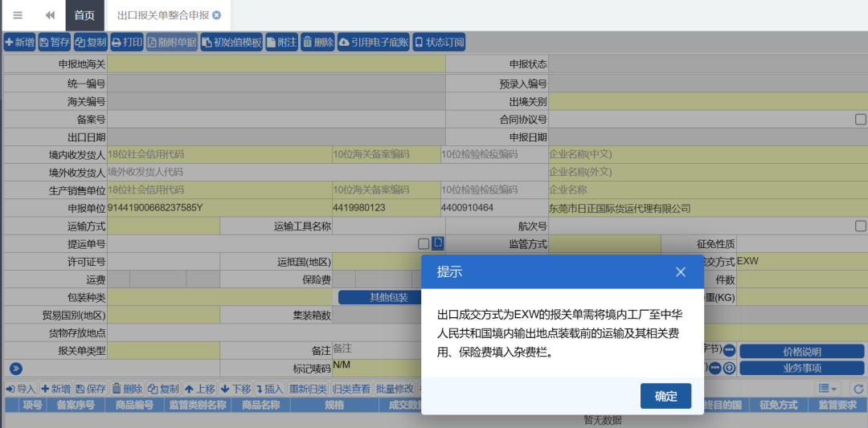The width and height of the screenshot is (868, 428).
Task: Click 确定 in the 提示 dialog
Action: pyautogui.click(x=665, y=396)
